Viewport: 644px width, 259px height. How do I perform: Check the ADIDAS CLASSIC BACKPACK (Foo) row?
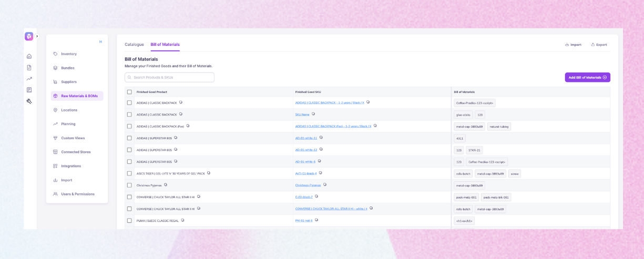pyautogui.click(x=129, y=126)
